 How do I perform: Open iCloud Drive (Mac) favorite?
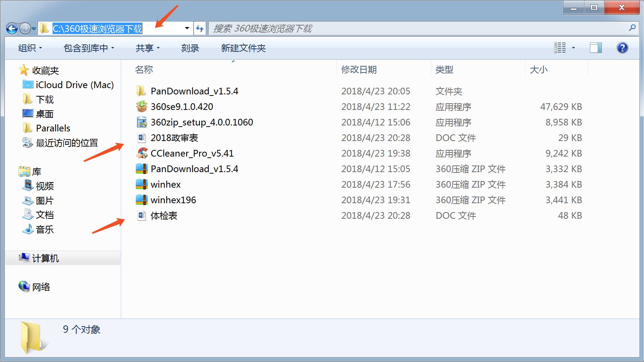(75, 85)
